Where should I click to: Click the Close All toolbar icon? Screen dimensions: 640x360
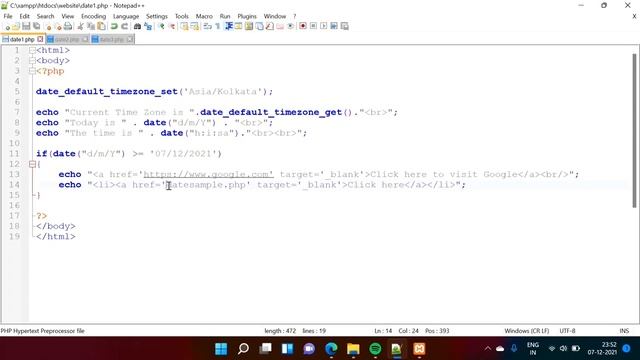[58, 27]
